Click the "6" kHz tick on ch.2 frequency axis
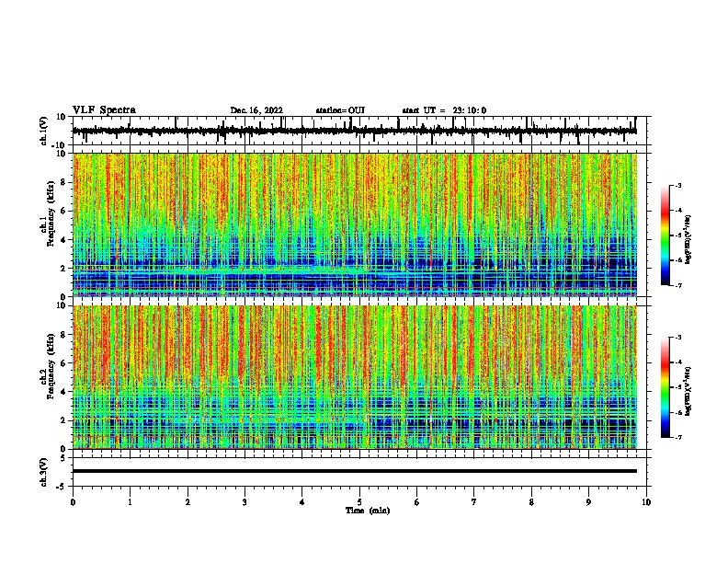This screenshot has width=728, height=563. pos(64,363)
